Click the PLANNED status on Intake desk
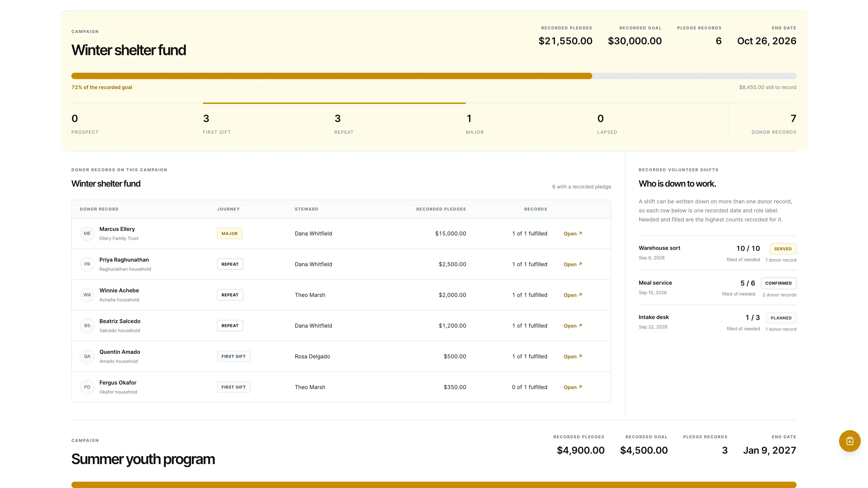 pyautogui.click(x=781, y=318)
